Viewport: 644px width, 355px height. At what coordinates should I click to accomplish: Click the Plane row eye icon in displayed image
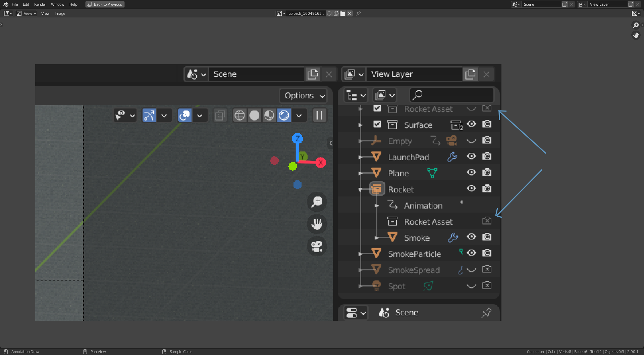[471, 172]
